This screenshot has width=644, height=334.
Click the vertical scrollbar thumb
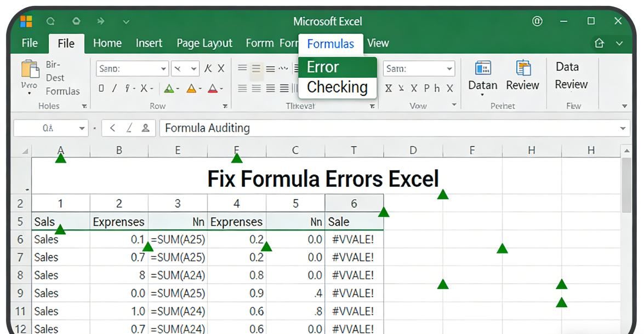(626, 185)
